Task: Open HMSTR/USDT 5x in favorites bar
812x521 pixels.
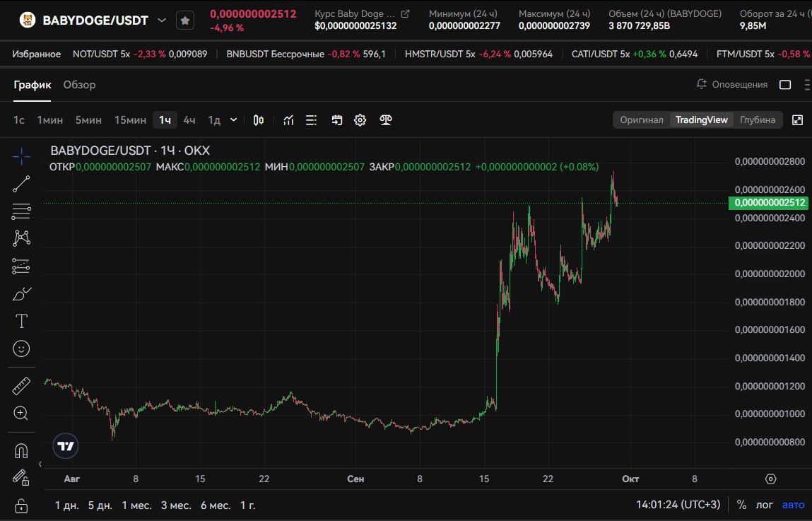Action: click(478, 54)
